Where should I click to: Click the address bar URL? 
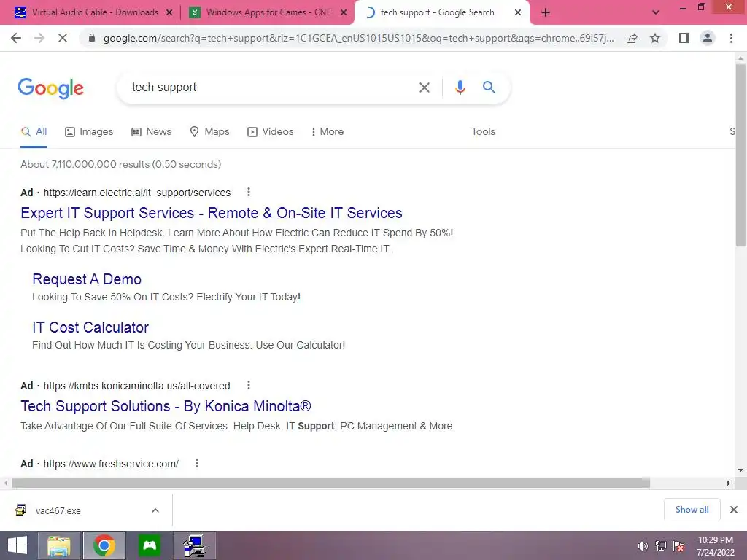[x=358, y=38]
